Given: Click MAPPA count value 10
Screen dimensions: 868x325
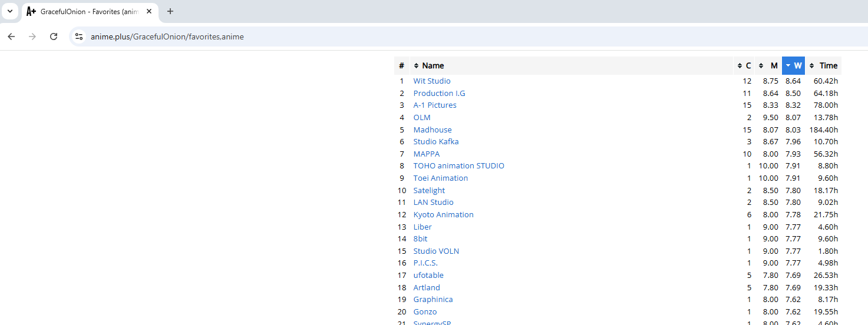Looking at the screenshot, I should click(x=747, y=154).
